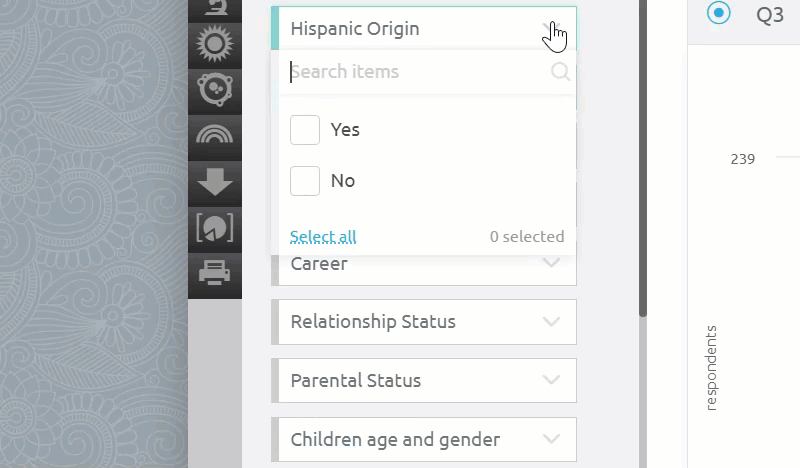Open the sunburst chart icon

215,44
